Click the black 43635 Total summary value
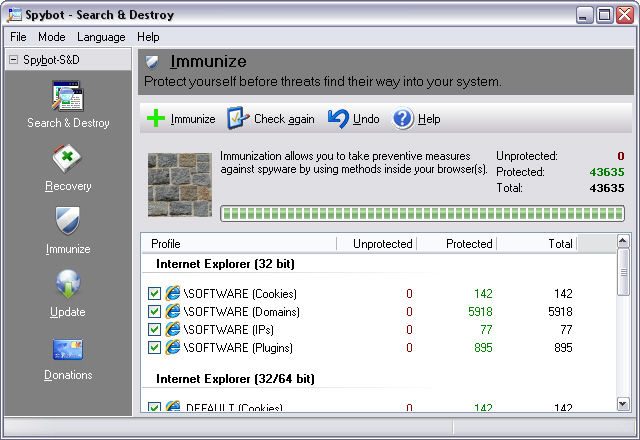640x440 pixels. [607, 188]
